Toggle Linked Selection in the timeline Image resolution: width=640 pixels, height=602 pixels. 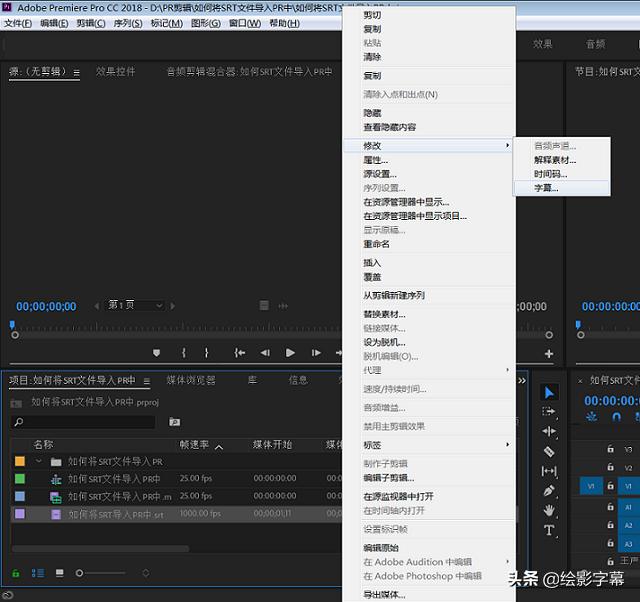tap(637, 417)
